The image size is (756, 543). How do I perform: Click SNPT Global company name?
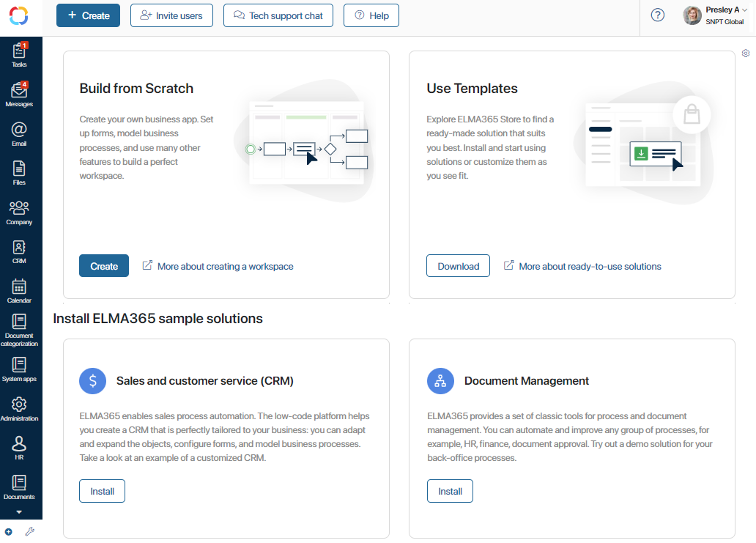pos(724,22)
